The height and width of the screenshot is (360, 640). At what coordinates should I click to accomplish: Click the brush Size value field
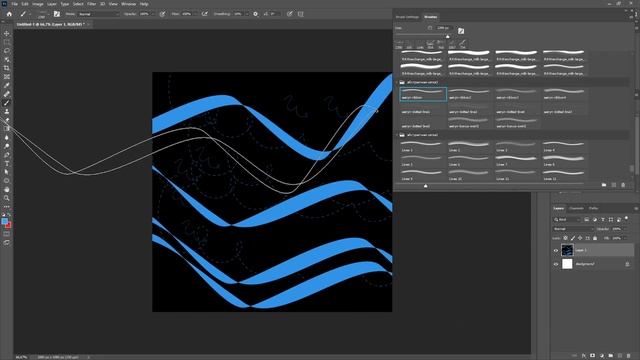pyautogui.click(x=444, y=28)
